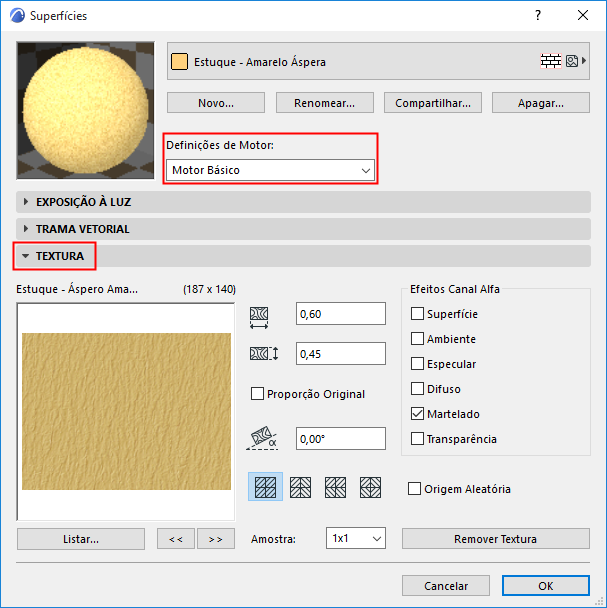Click rotation angle field showing 0,00°

tap(341, 439)
